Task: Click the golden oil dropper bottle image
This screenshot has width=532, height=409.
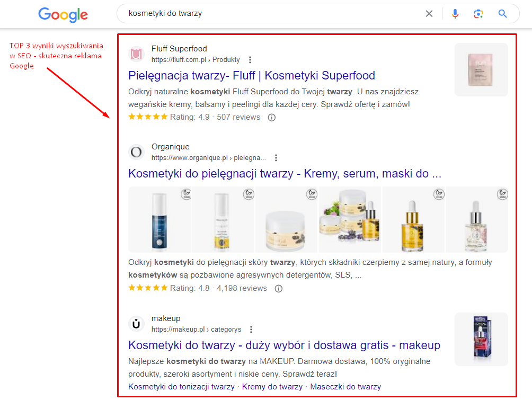Action: pyautogui.click(x=413, y=219)
